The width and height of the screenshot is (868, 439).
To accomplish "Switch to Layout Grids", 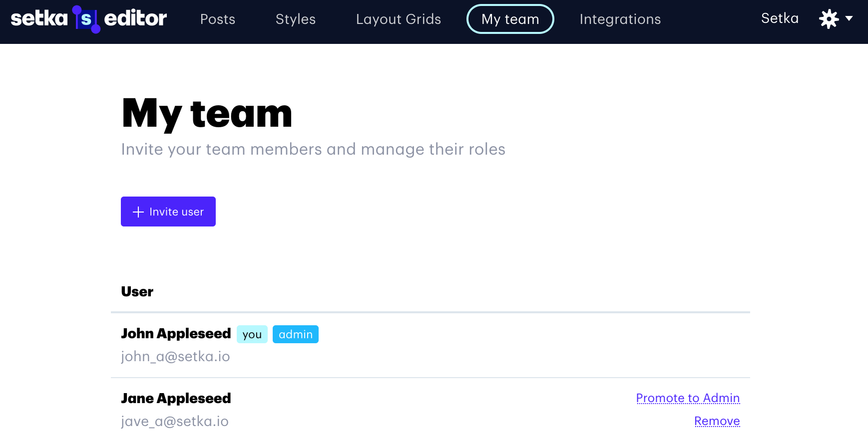I will pyautogui.click(x=398, y=19).
